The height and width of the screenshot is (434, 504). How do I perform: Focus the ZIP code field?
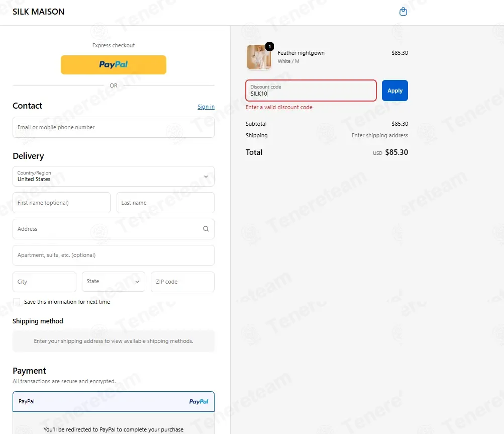tap(182, 282)
